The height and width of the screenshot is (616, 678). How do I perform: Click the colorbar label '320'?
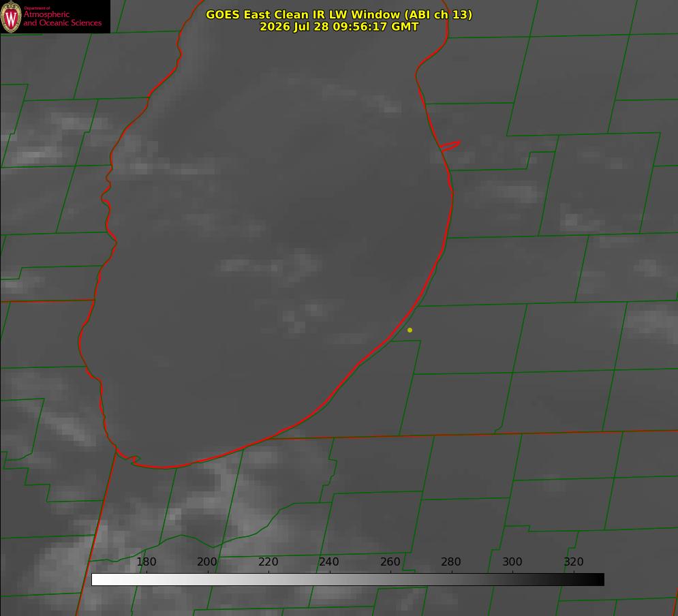574,561
